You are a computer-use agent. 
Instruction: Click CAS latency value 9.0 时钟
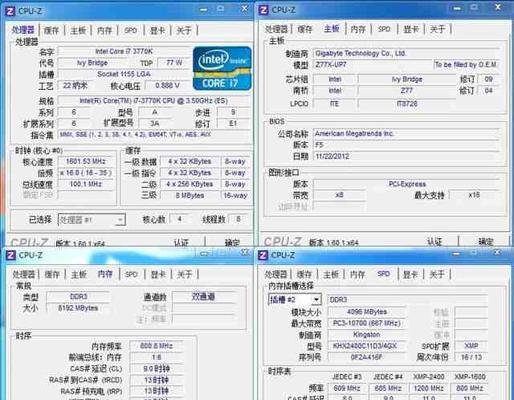tap(156, 369)
